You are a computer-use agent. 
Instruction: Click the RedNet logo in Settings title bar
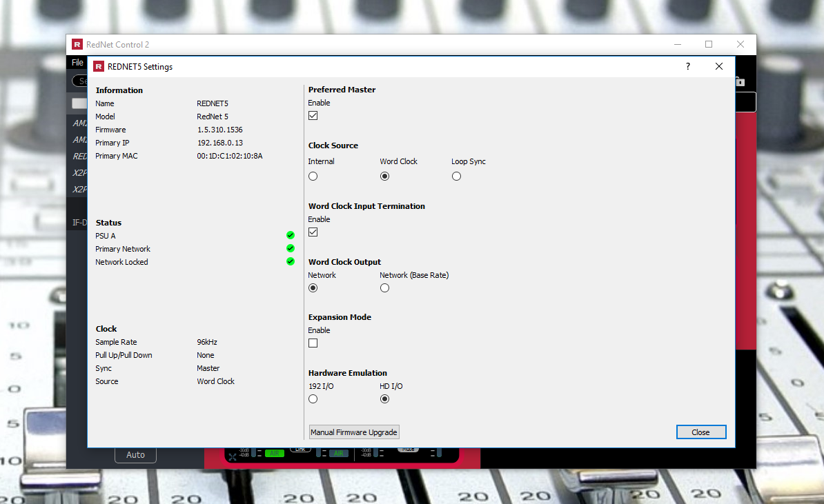pyautogui.click(x=98, y=66)
